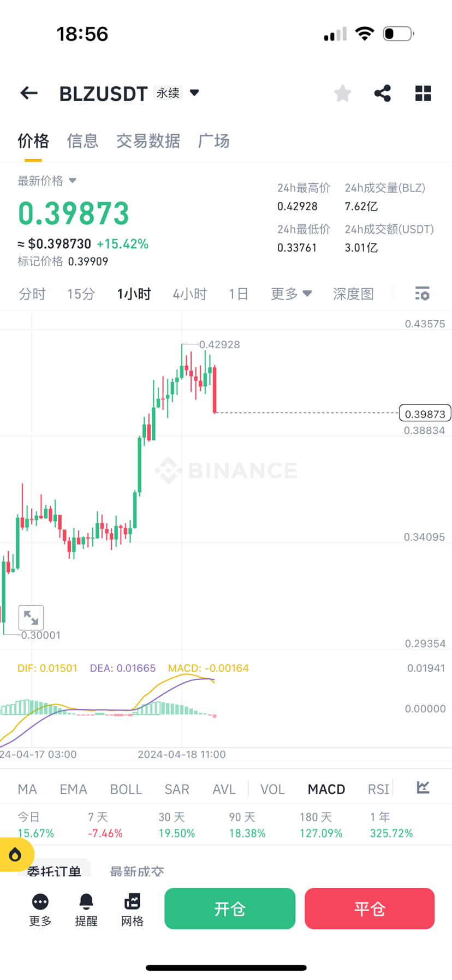Enable the VOL indicator
This screenshot has width=452, height=980.
coord(272,788)
